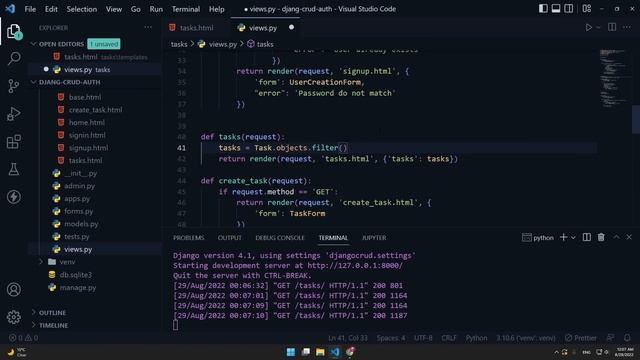The image size is (640, 360).
Task: Open Explorer panel more actions ellipsis
Action: [148, 27]
